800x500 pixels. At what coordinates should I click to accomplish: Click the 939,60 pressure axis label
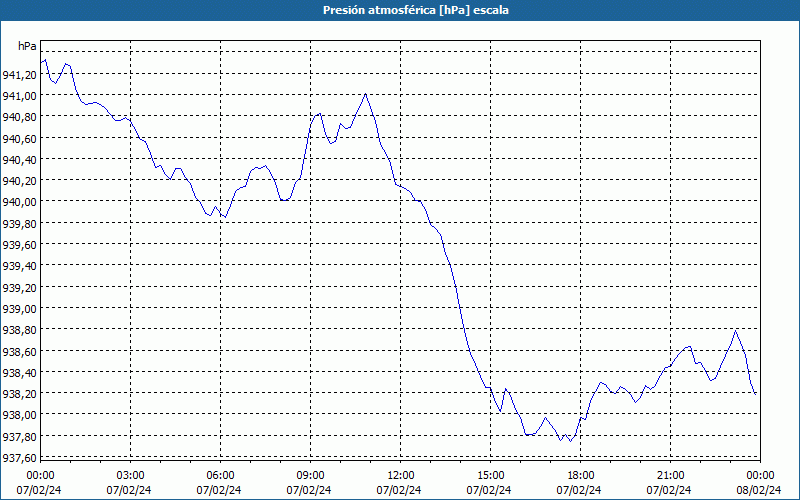click(19, 245)
